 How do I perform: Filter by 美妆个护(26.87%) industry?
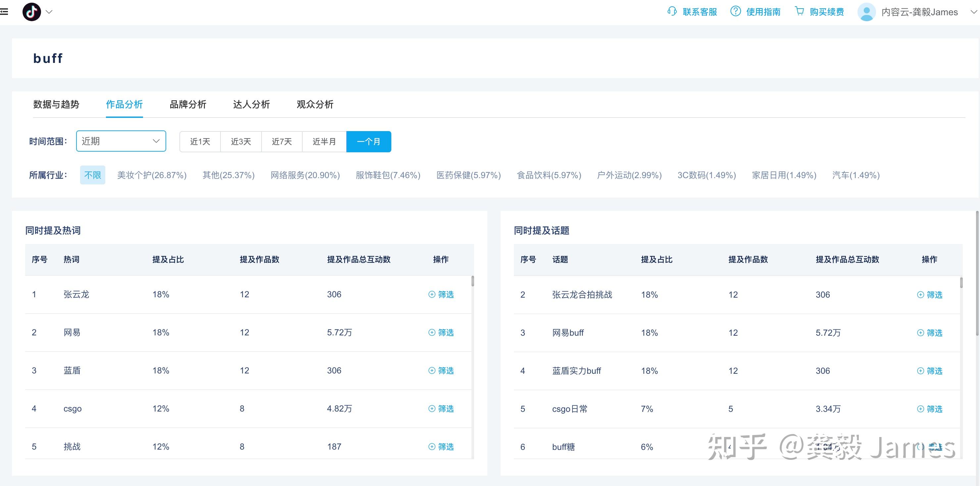point(151,175)
